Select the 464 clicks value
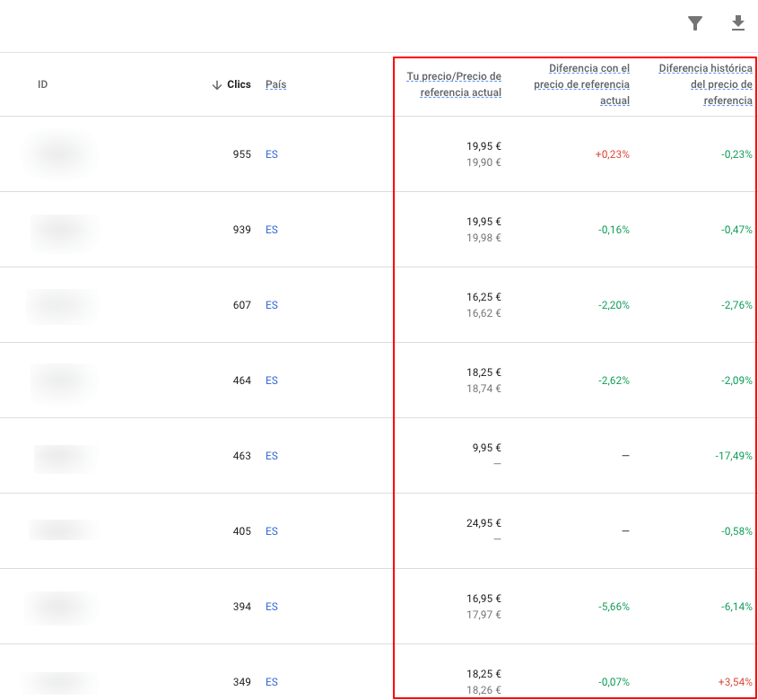The width and height of the screenshot is (758, 700). (x=241, y=381)
